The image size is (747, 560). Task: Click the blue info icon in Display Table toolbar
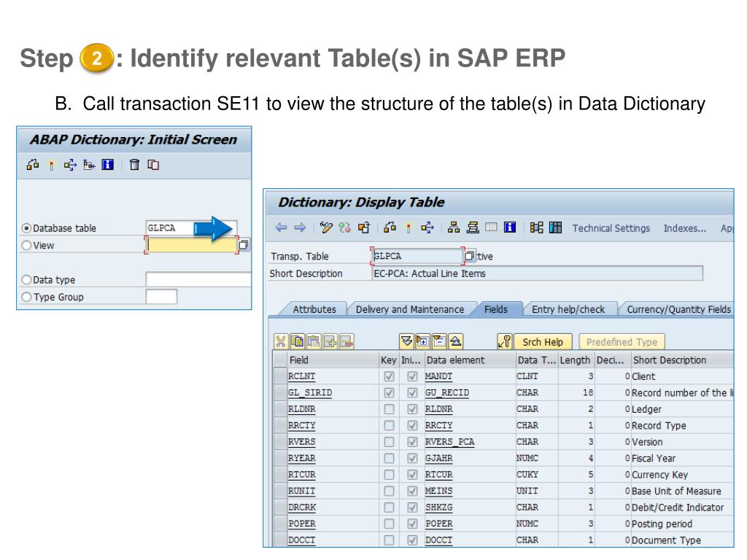(x=510, y=227)
